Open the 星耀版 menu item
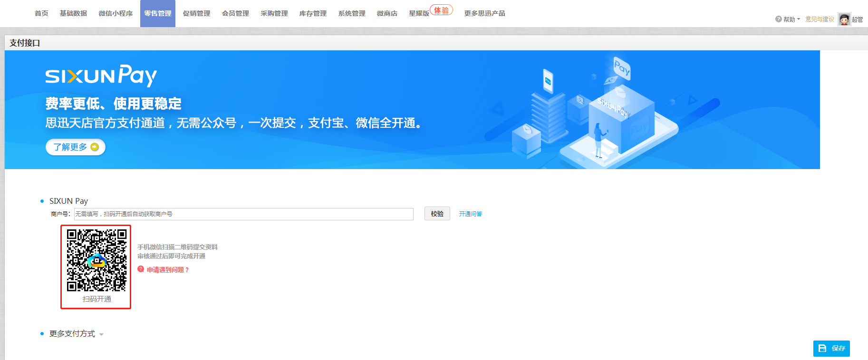 click(x=419, y=13)
